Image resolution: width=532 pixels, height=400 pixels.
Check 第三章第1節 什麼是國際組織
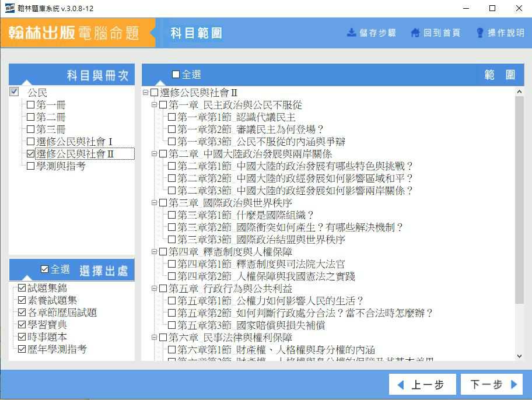click(x=171, y=215)
